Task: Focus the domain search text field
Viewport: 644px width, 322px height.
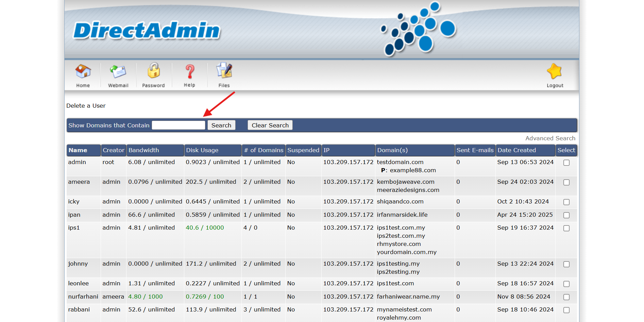Action: coord(179,125)
